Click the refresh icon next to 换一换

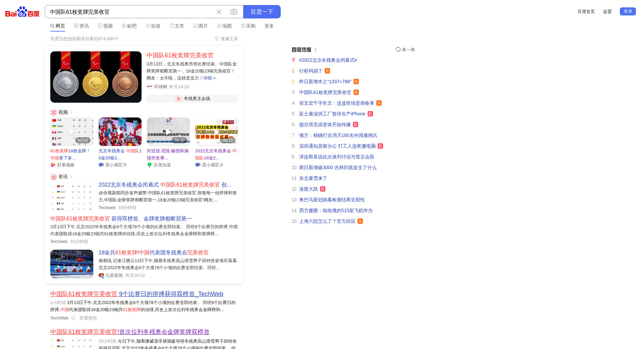(x=398, y=49)
